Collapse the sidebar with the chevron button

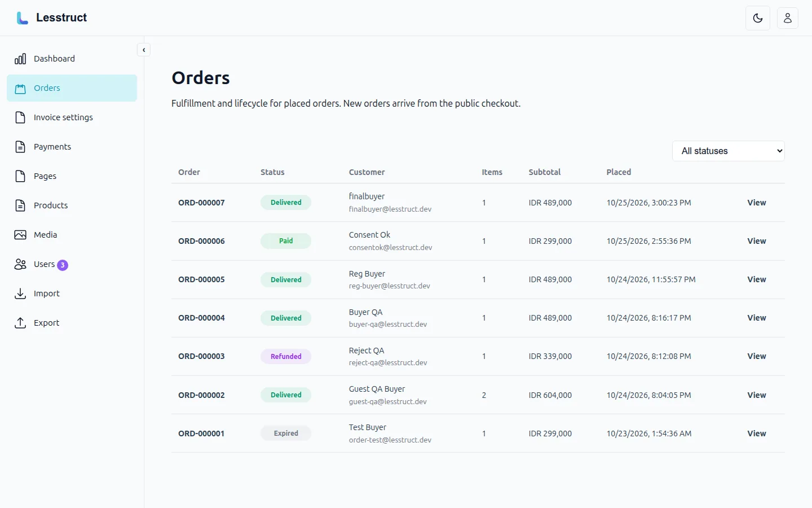pyautogui.click(x=144, y=50)
